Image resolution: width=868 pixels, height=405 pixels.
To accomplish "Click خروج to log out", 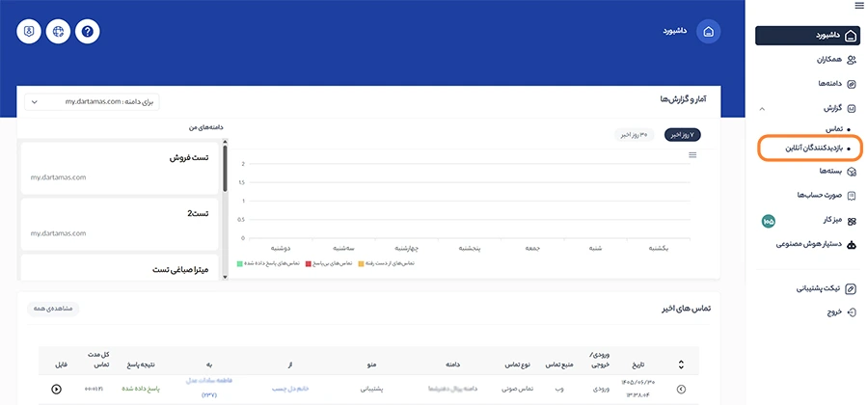I will (834, 312).
